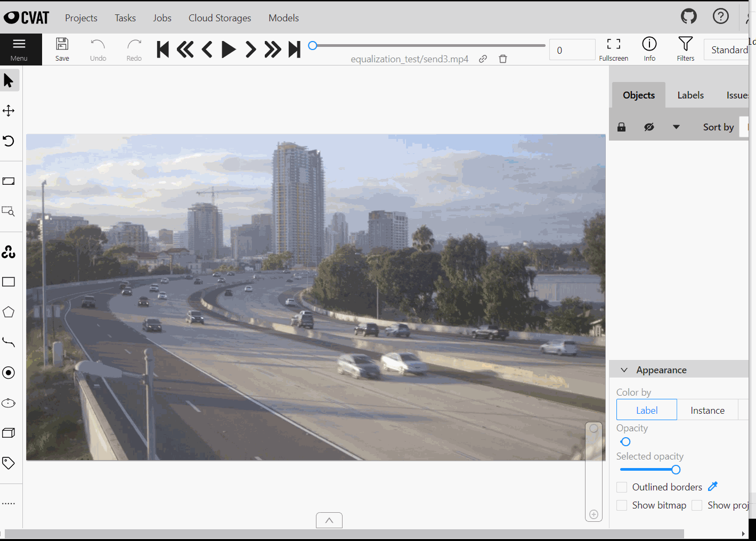The width and height of the screenshot is (756, 541).
Task: Enable Show bitmap checkbox
Action: 622,505
